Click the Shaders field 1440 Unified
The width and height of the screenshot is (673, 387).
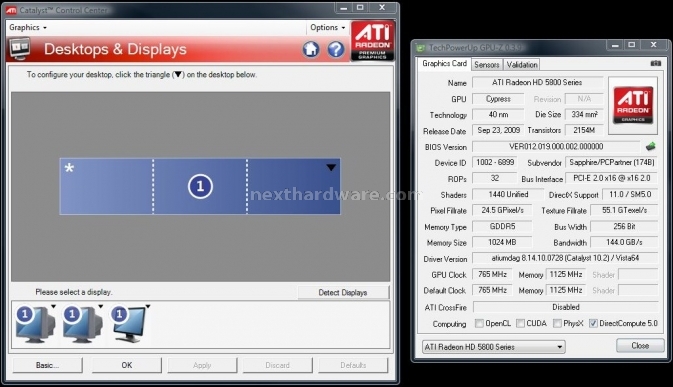(508, 194)
